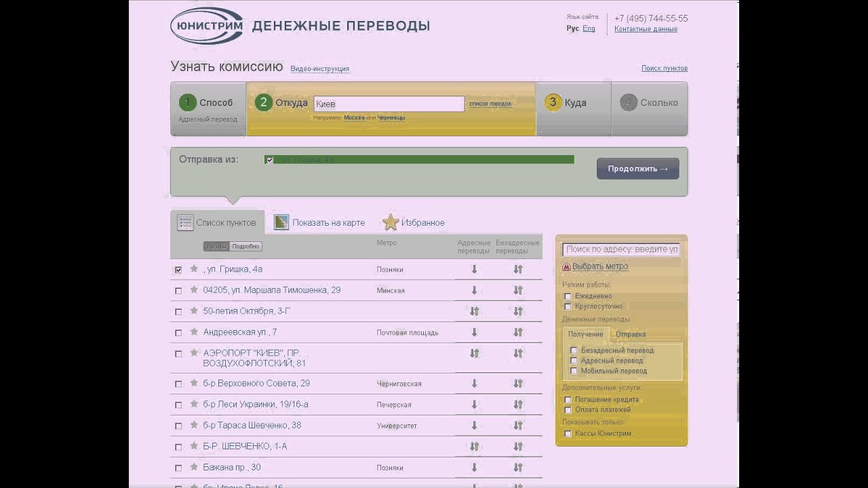Select the Кратко list view
Image resolution: width=868 pixels, height=488 pixels.
217,247
